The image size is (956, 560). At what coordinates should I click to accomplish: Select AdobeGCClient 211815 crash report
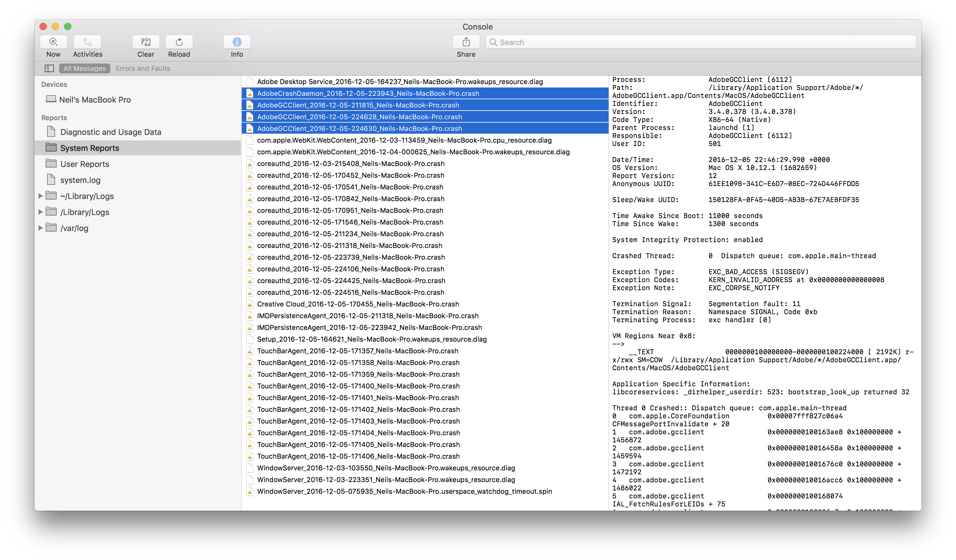click(x=425, y=105)
